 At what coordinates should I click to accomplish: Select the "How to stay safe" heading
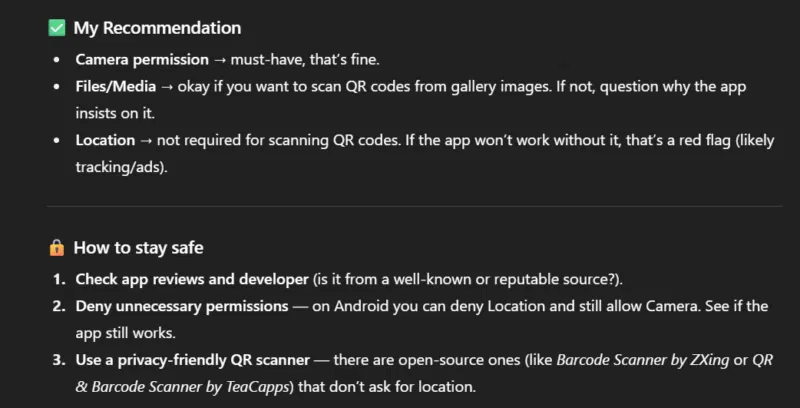coord(138,247)
